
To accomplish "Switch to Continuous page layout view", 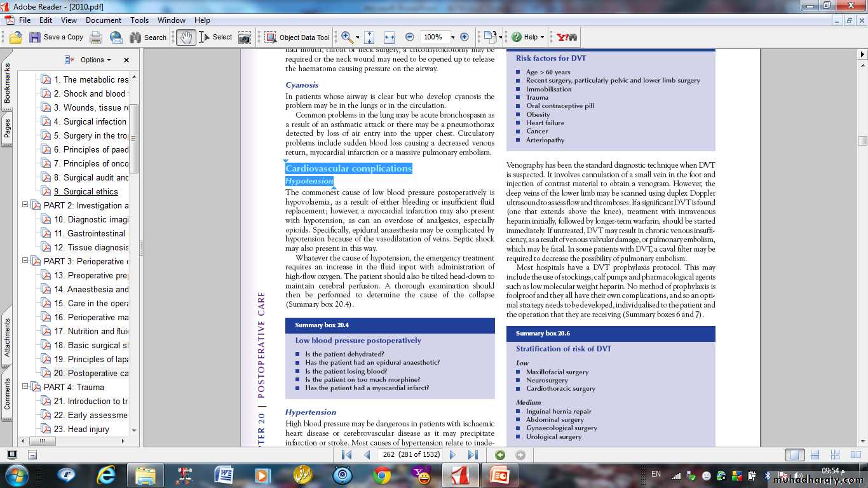I will coord(815,455).
